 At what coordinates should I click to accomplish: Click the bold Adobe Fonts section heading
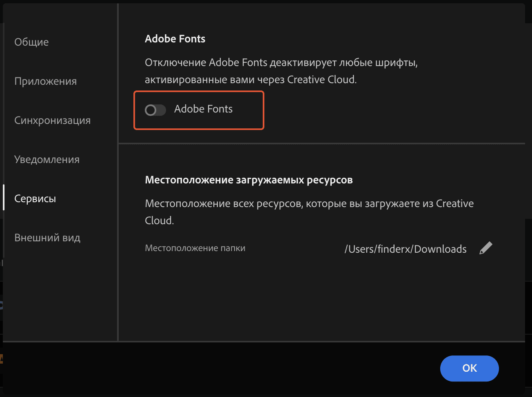tap(175, 39)
